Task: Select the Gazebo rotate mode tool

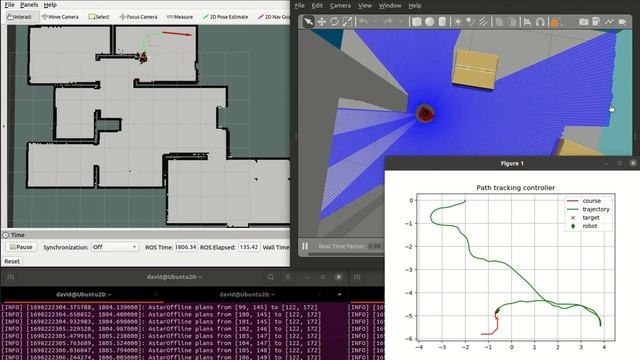Action: coord(334,22)
